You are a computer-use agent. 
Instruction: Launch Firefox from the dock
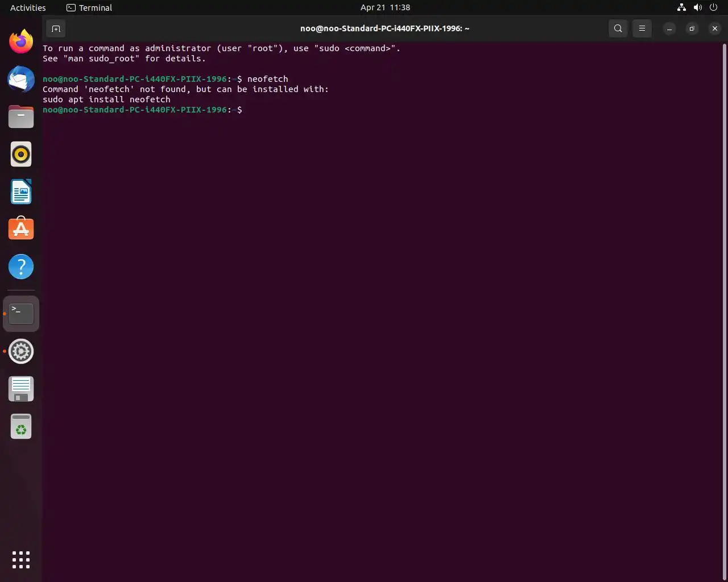pyautogui.click(x=21, y=41)
